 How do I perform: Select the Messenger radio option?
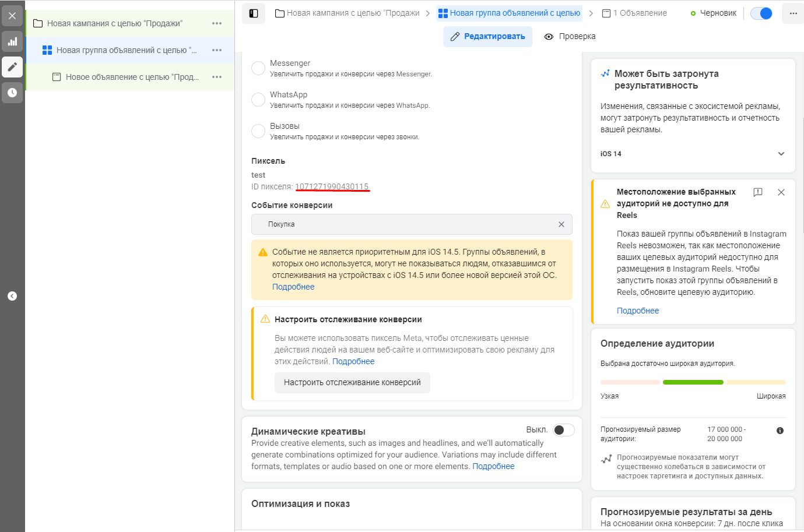pyautogui.click(x=258, y=68)
